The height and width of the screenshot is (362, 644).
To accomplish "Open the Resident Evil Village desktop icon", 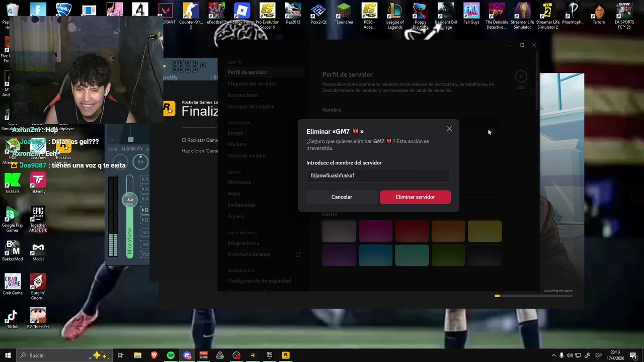I will (446, 16).
